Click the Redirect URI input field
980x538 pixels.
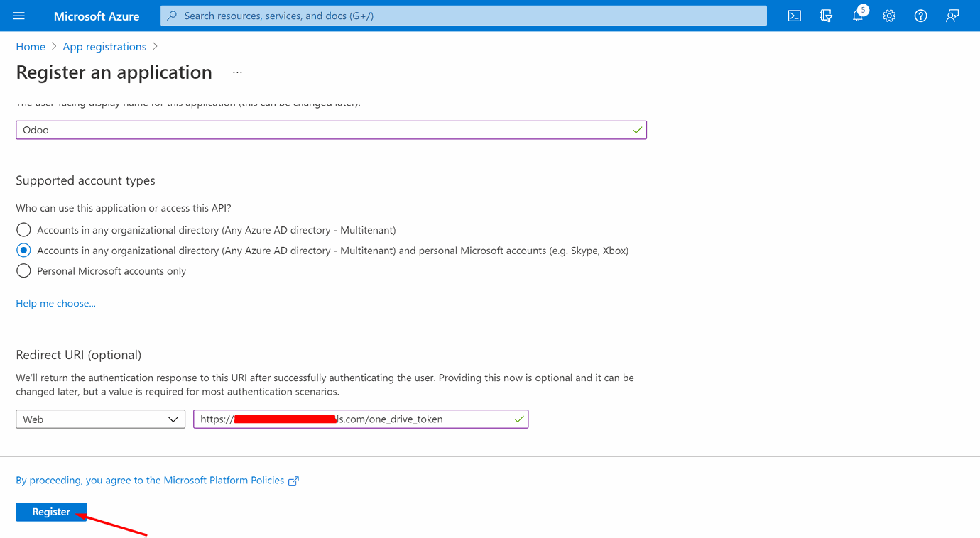(361, 419)
